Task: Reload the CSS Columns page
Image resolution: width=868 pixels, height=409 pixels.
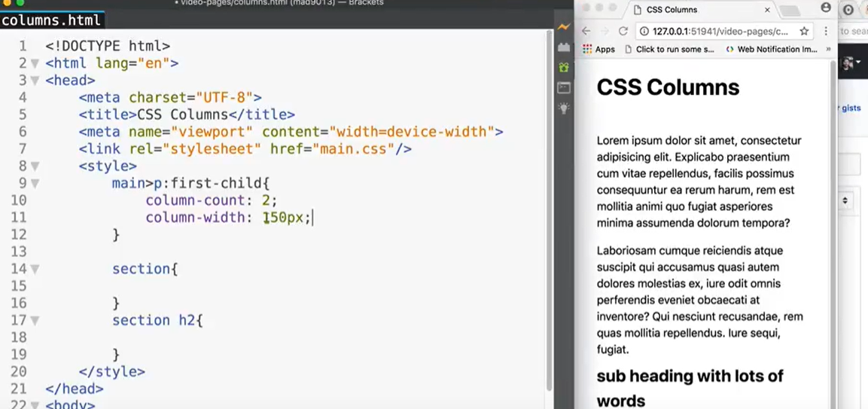Action: coord(623,31)
